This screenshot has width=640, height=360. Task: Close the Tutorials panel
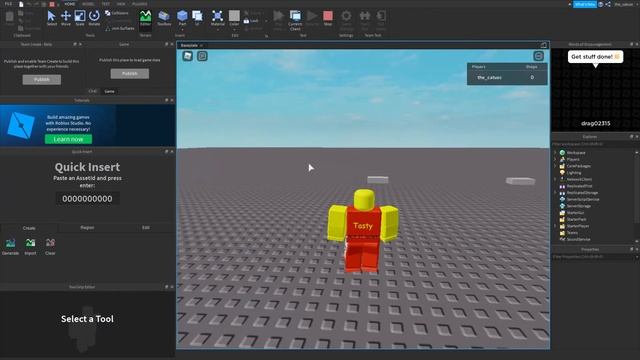172,100
